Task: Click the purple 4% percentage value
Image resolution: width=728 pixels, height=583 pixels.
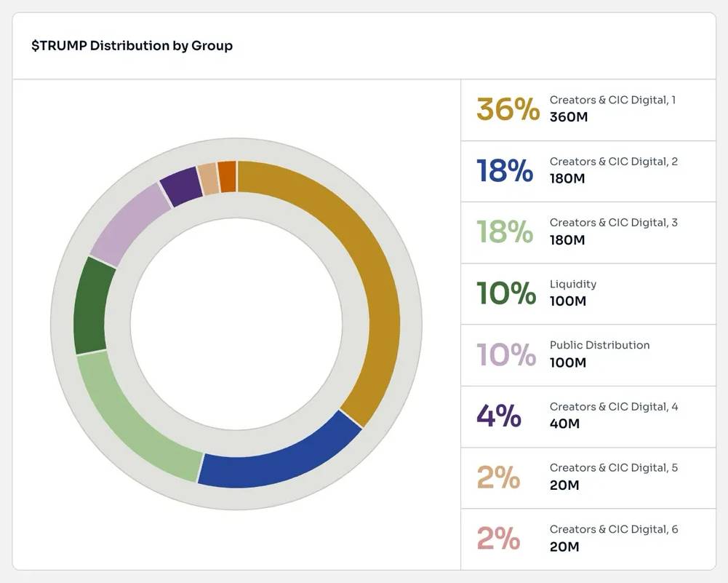Action: click(x=499, y=416)
